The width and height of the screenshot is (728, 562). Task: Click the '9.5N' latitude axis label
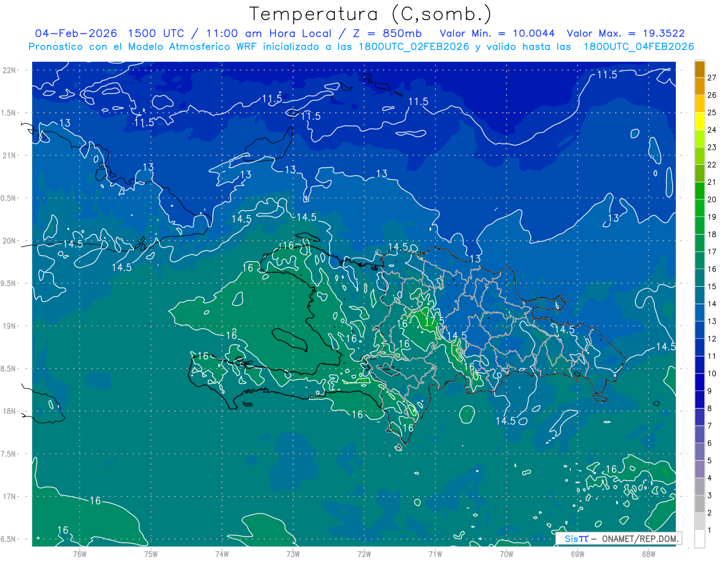(x=9, y=283)
